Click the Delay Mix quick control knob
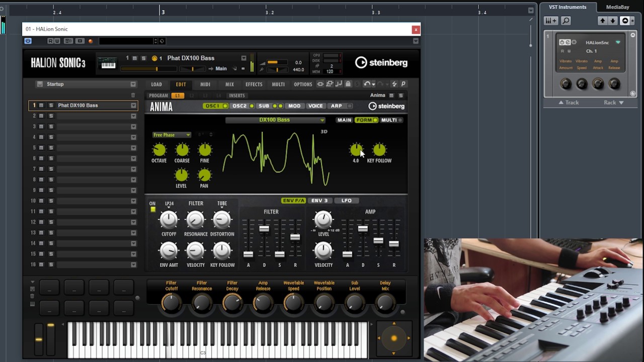 click(385, 303)
